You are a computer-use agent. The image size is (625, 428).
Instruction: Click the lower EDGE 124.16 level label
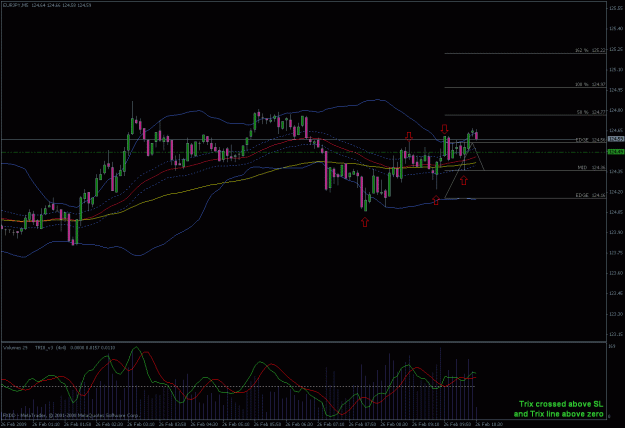pos(591,195)
